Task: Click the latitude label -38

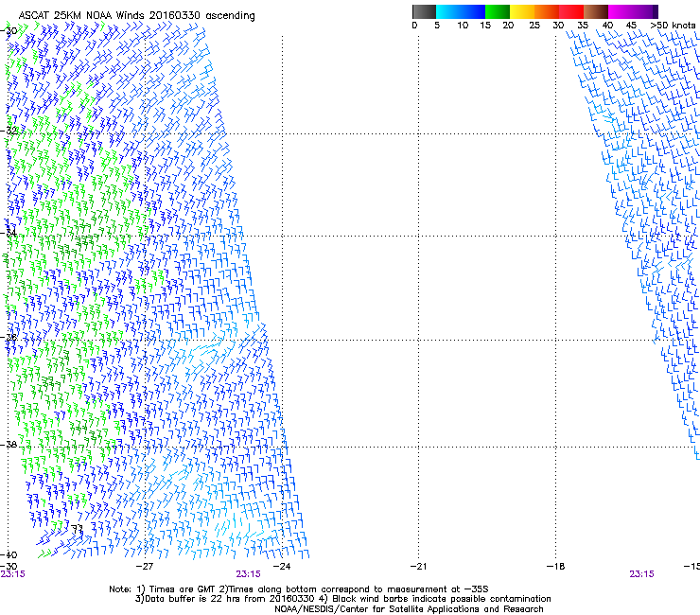Action: tap(9, 445)
